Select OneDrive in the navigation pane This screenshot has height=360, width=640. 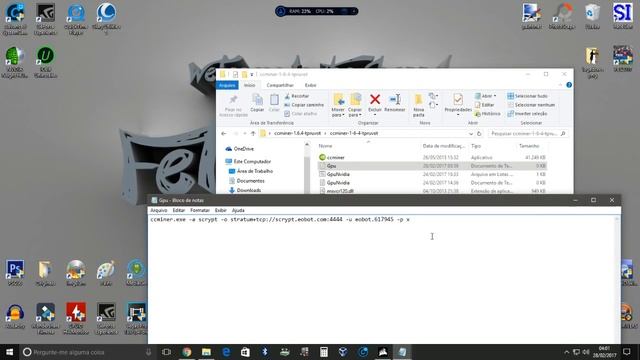point(240,149)
